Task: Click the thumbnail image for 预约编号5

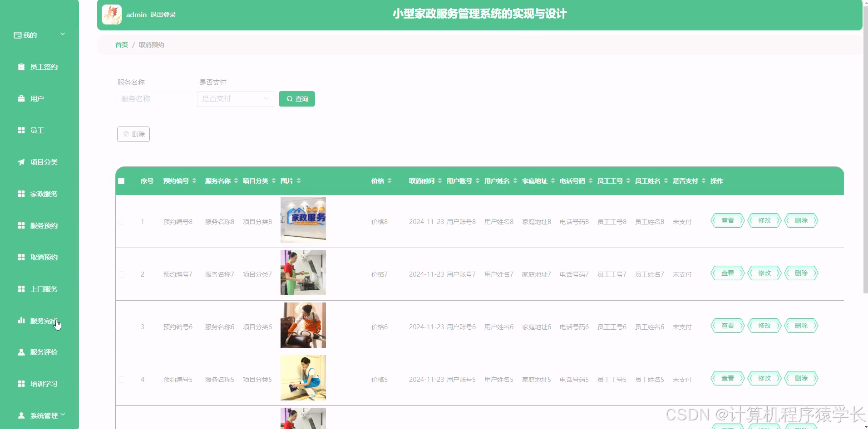Action: (x=303, y=378)
